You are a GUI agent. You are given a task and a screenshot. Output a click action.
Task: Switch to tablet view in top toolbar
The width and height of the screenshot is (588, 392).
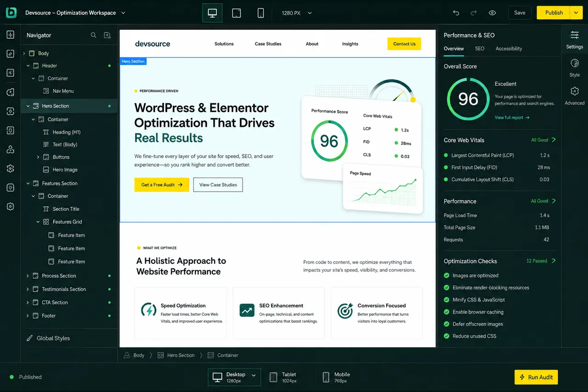click(x=237, y=13)
